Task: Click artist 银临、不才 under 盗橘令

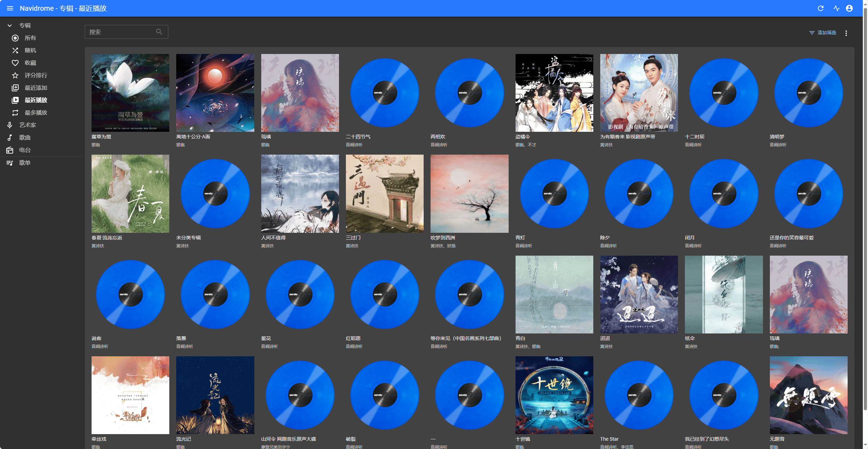Action: (526, 145)
